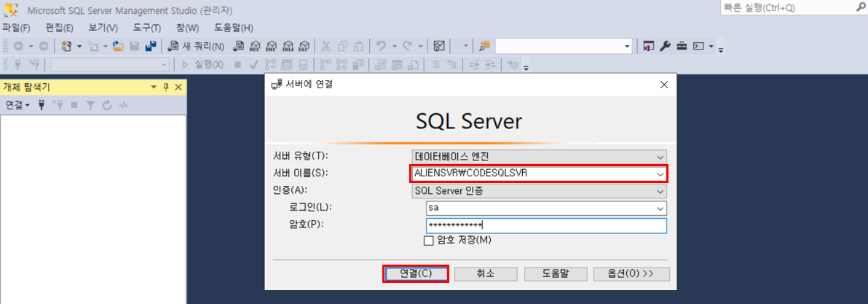Open the 인증(A) authentication dropdown

tap(539, 191)
